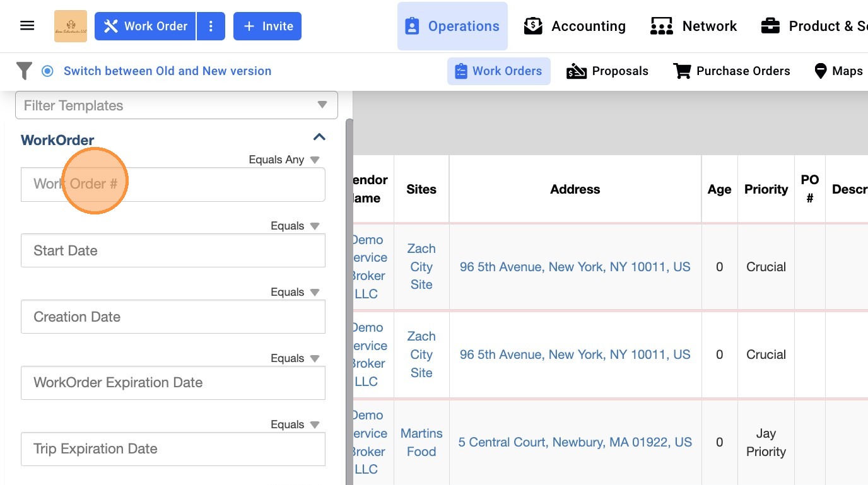The image size is (868, 485).
Task: Open Purchase Orders via cart icon
Action: pyautogui.click(x=682, y=71)
